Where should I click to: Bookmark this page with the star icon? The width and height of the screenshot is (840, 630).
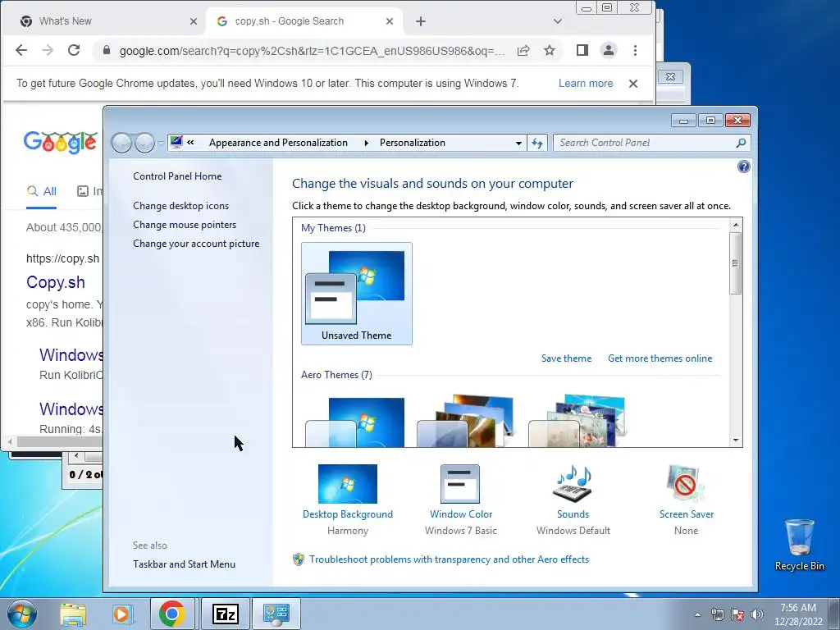(x=550, y=50)
